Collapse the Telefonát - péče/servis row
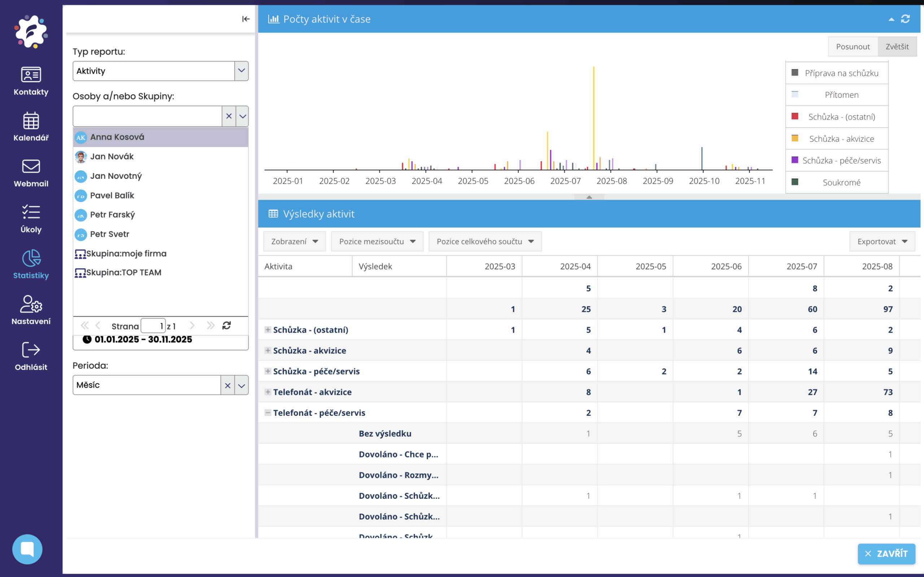This screenshot has width=924, height=577. [x=268, y=413]
